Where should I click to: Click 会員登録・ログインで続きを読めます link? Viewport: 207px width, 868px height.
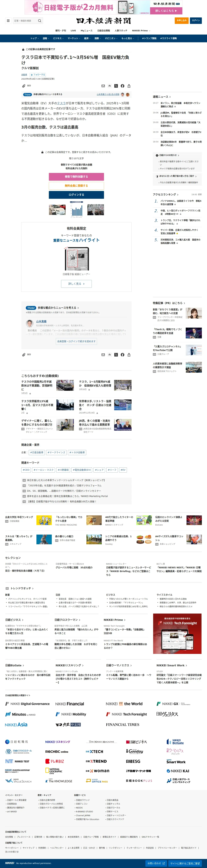point(76,341)
